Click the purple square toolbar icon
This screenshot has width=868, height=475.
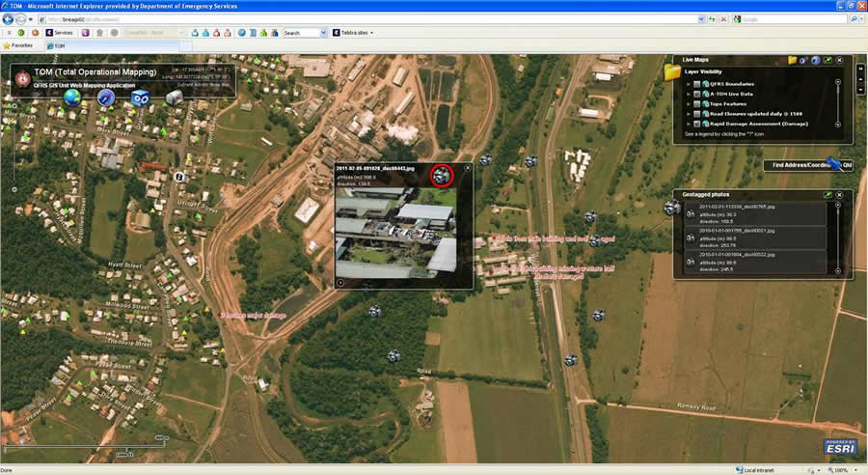[85, 33]
